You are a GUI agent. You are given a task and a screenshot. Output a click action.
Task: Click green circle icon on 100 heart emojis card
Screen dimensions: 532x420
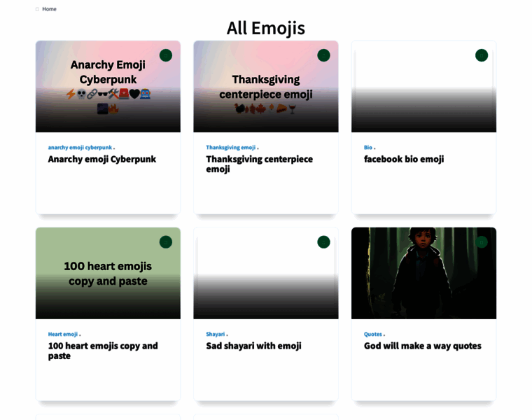(166, 242)
